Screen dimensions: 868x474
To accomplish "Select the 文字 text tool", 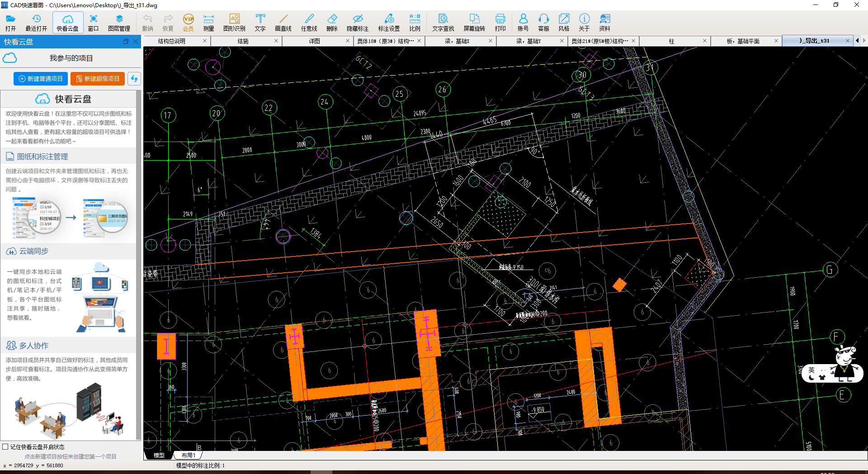I will [x=260, y=22].
